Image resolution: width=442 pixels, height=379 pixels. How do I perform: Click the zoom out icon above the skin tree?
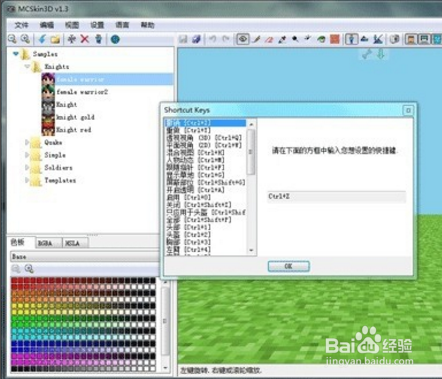coord(12,39)
